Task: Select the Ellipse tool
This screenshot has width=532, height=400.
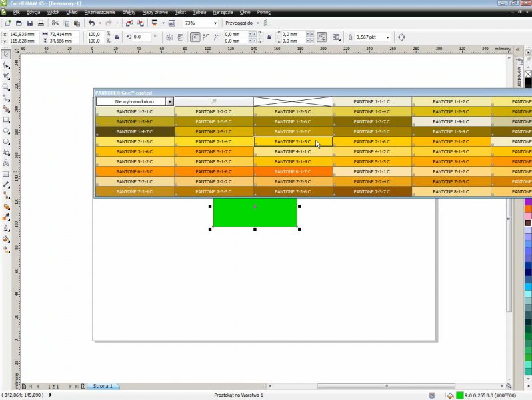Action: (6, 131)
